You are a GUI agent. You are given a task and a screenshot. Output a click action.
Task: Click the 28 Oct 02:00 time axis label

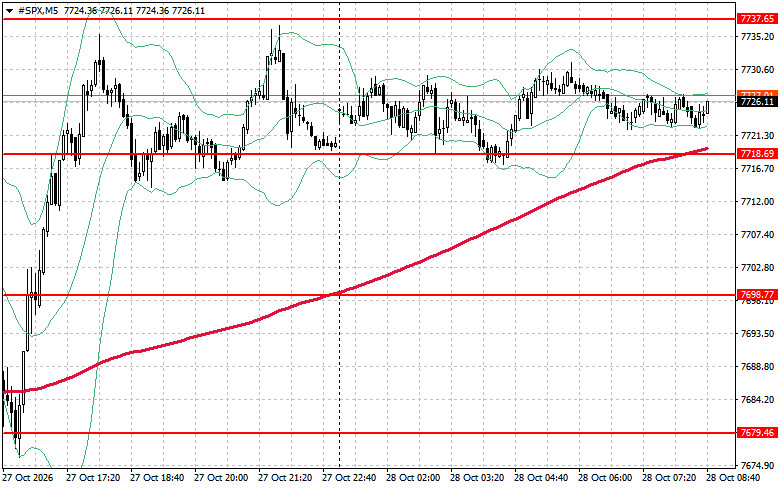(413, 478)
